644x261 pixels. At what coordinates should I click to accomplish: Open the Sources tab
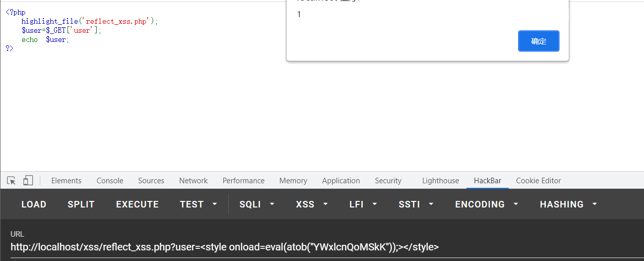[x=151, y=181]
